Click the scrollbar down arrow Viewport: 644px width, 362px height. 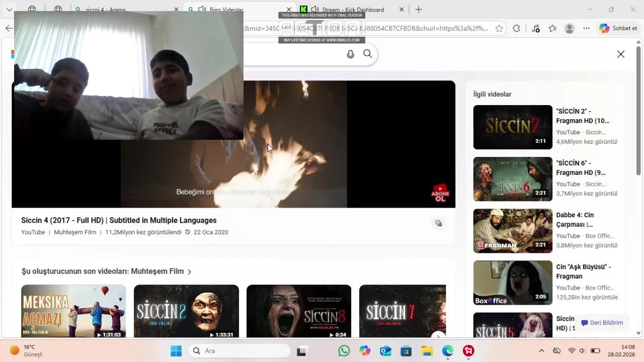pyautogui.click(x=639, y=333)
